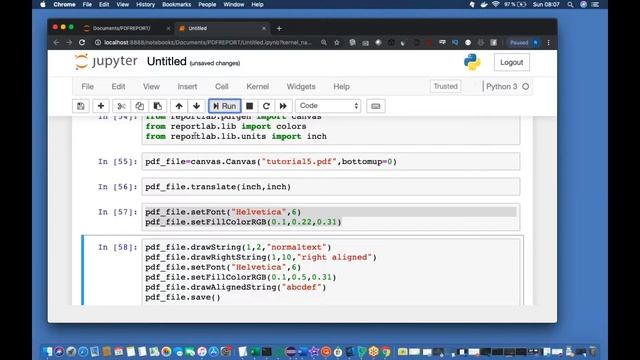Restart the kernel with circular arrow icon
This screenshot has width=640, height=360.
[x=266, y=106]
